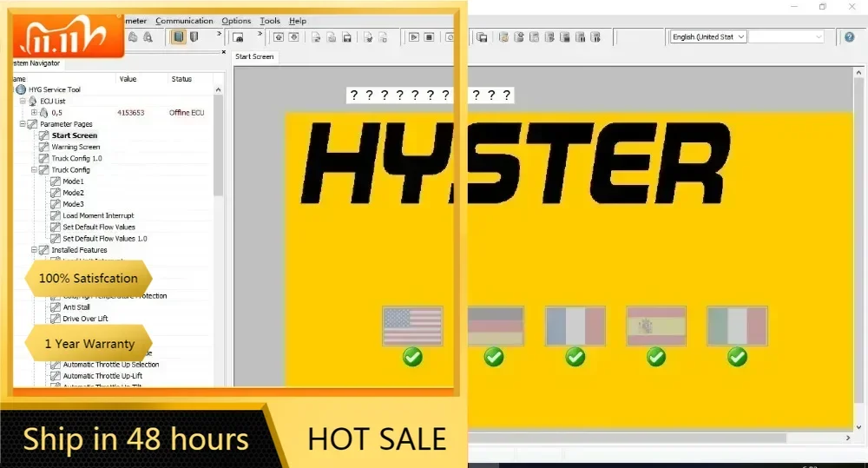Open Automatic Throttle Up-Lift page
Viewport: 868px width, 468px height.
[102, 375]
